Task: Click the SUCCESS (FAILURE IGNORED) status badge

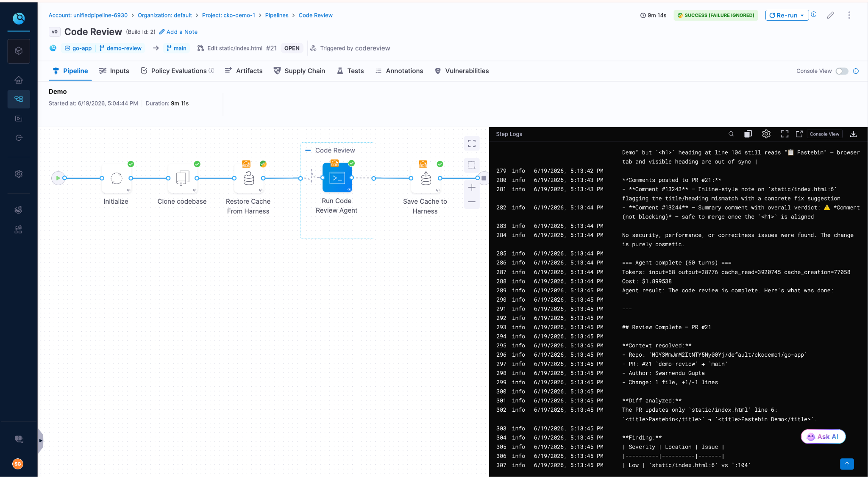Action: coord(716,15)
